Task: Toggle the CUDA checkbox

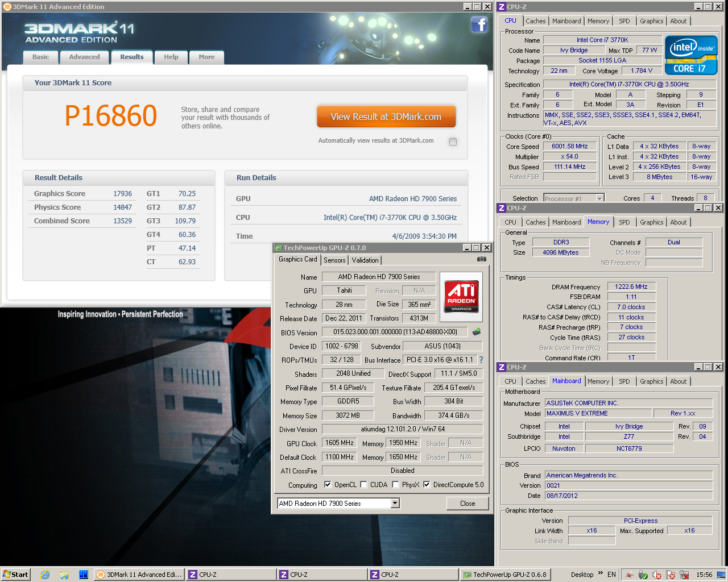Action: [x=363, y=485]
